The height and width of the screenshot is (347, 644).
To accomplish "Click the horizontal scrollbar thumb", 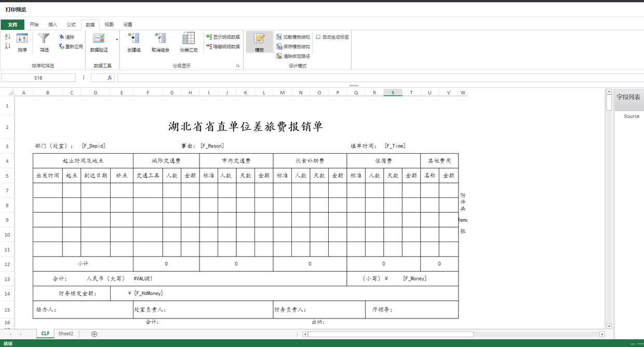I will [x=391, y=334].
